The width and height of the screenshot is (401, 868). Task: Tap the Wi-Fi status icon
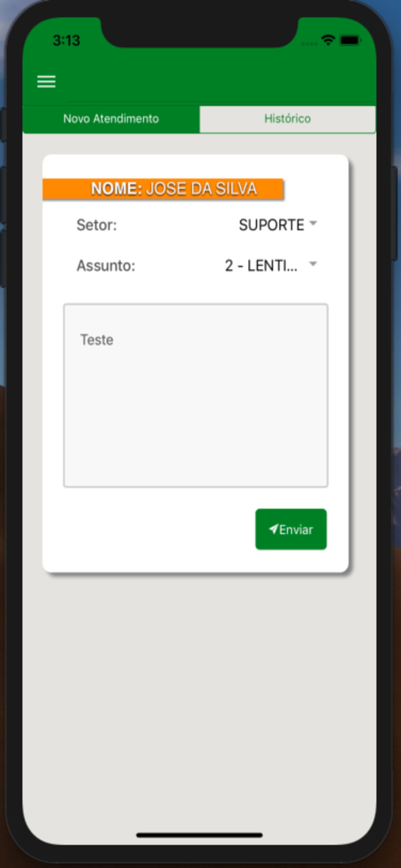tap(328, 40)
